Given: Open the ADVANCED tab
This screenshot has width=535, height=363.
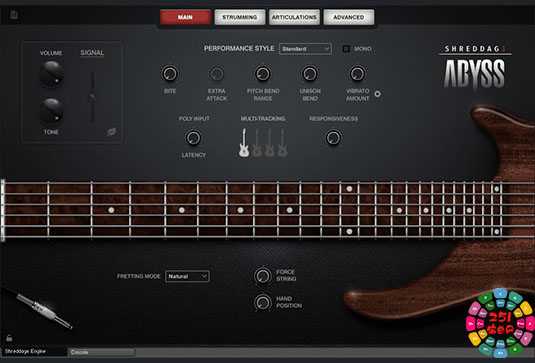Looking at the screenshot, I should 348,17.
